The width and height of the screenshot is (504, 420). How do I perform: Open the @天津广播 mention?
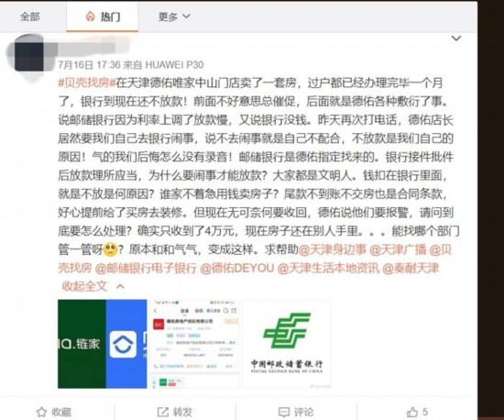(x=398, y=249)
